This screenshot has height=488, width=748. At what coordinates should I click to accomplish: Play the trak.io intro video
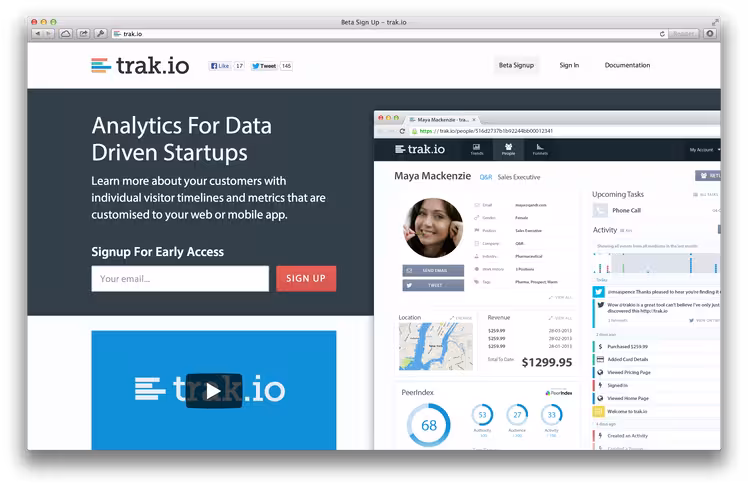pos(214,391)
